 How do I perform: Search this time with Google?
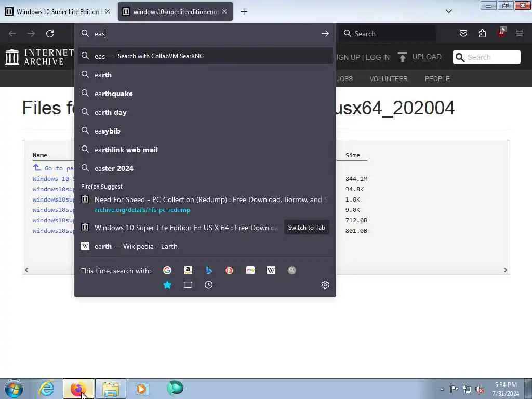167,270
